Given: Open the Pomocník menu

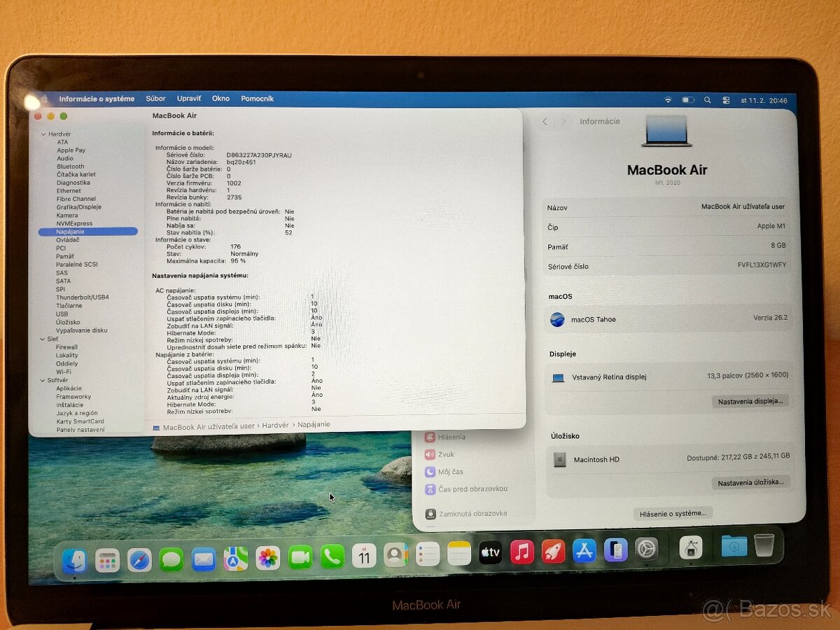Looking at the screenshot, I should click(258, 99).
